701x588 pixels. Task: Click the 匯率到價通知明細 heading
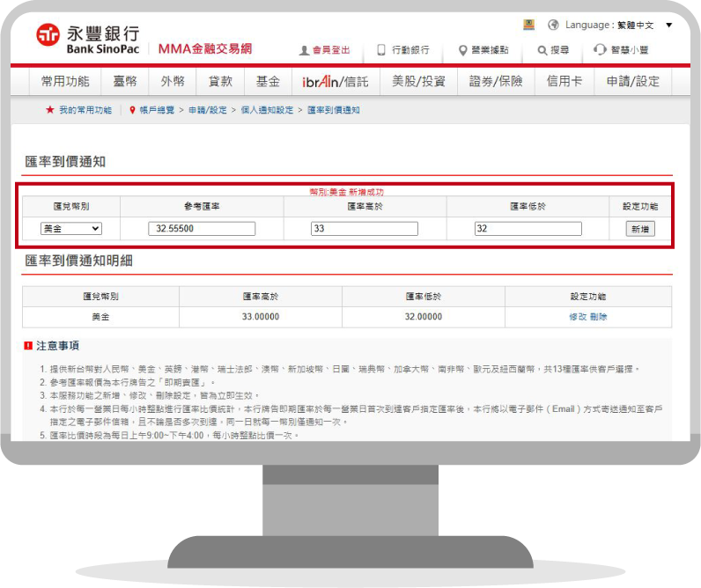[x=78, y=261]
